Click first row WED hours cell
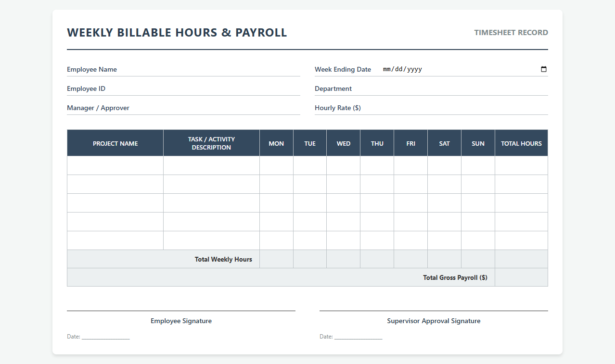 click(344, 165)
